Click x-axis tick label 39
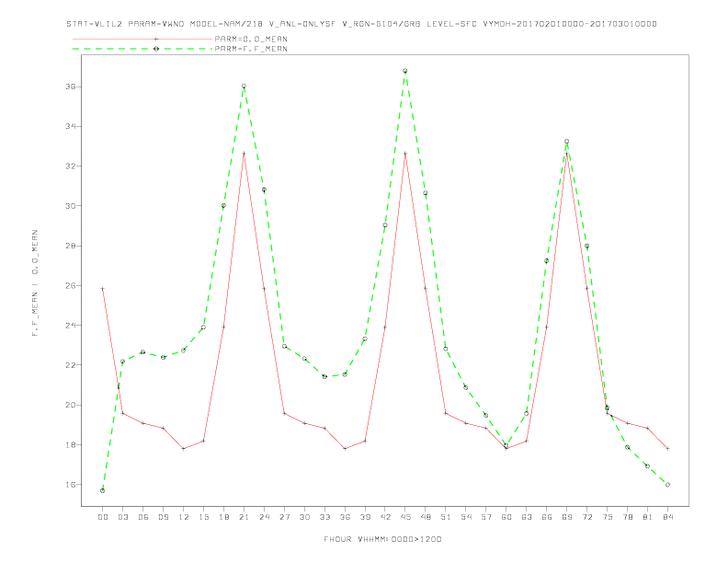The width and height of the screenshot is (728, 563). [x=365, y=517]
